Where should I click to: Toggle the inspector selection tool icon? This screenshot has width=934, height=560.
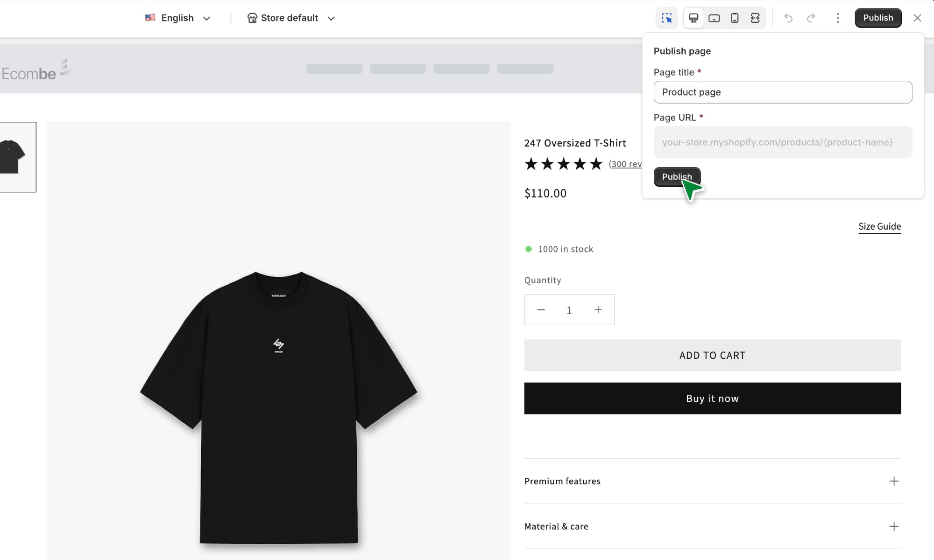coord(666,18)
